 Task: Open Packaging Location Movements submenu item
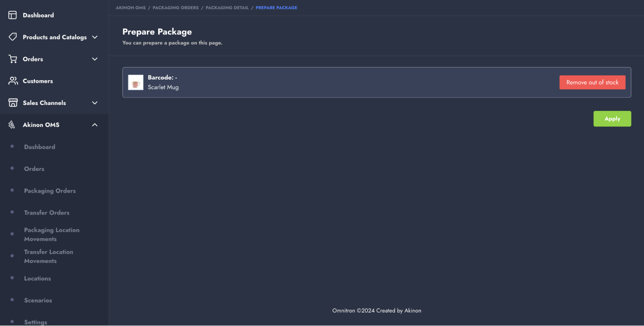point(52,234)
